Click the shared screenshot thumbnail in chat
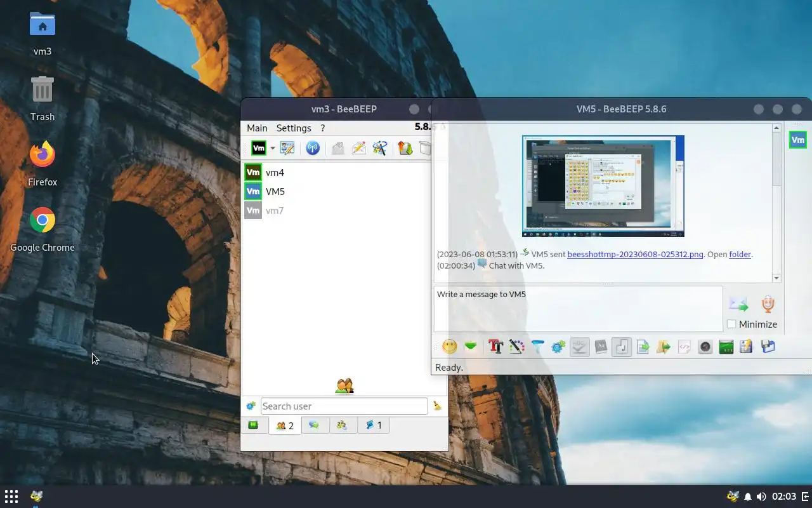Screen dimensions: 812x508 point(603,185)
